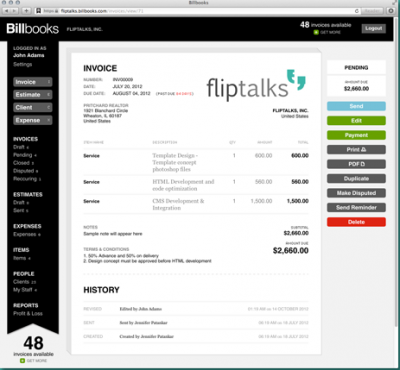The width and height of the screenshot is (400, 370).
Task: Click the FLIPTALKS, INC. header company name
Action: pyautogui.click(x=85, y=29)
